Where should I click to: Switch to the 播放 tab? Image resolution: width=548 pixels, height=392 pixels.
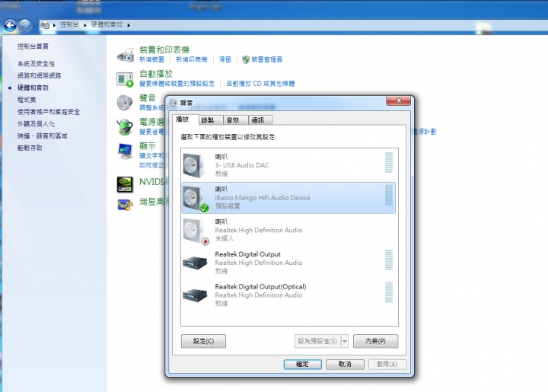tap(183, 120)
